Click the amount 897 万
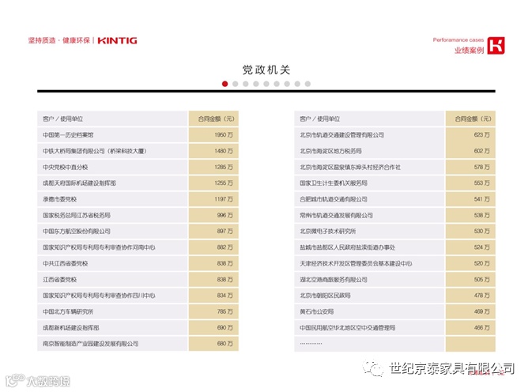The height and width of the screenshot is (392, 532). point(225,232)
